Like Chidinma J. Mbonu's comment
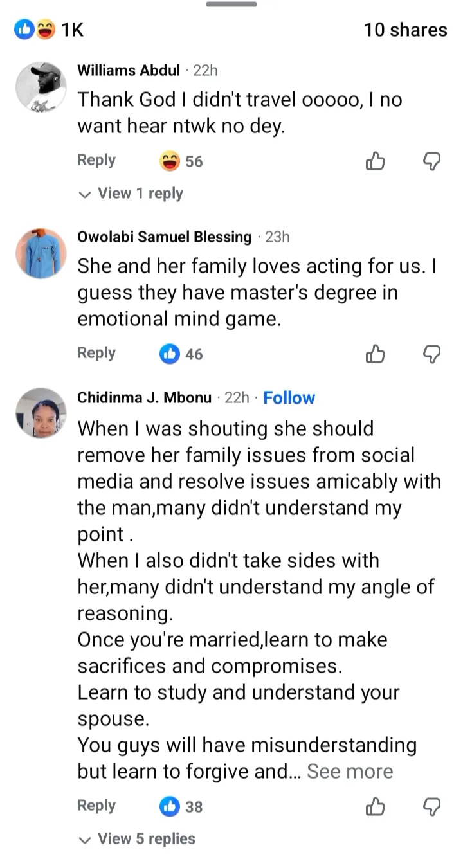 tap(376, 806)
